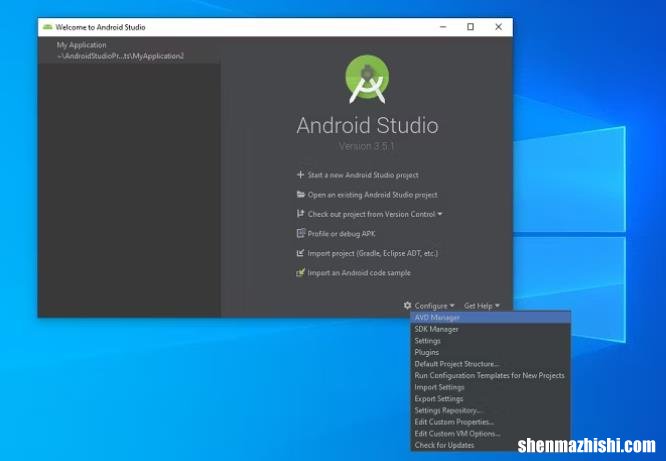Open the Configure dropdown
The height and width of the screenshot is (461, 666).
tap(434, 305)
